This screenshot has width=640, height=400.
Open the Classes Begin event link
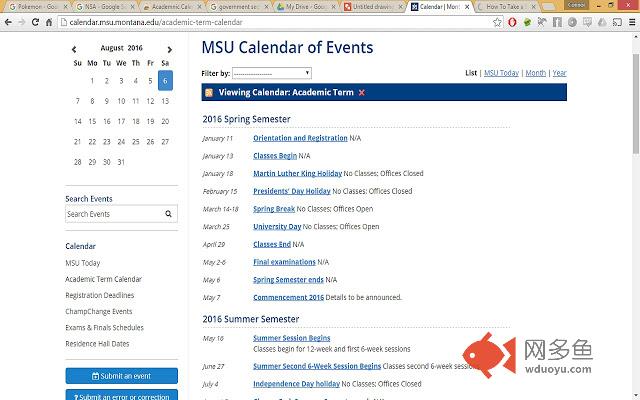point(275,156)
